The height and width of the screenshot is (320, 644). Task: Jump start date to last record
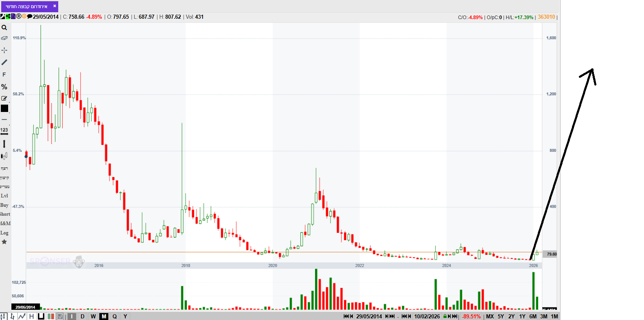tap(392, 316)
